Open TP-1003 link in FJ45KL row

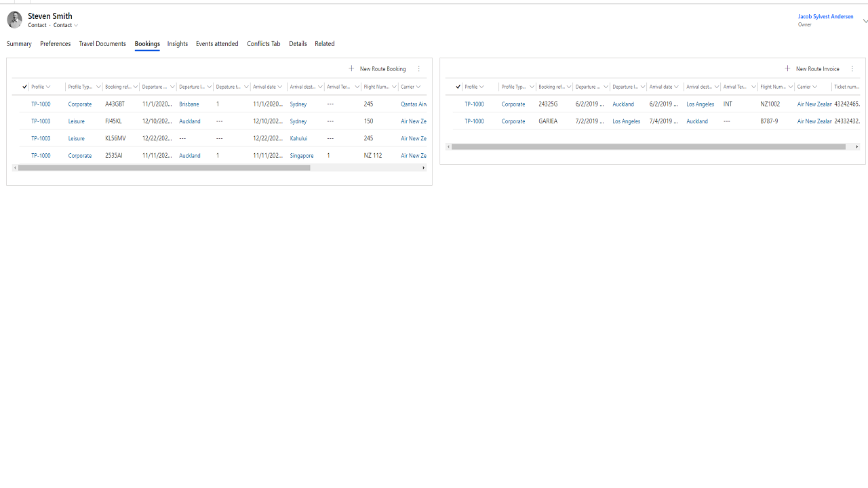pos(41,121)
